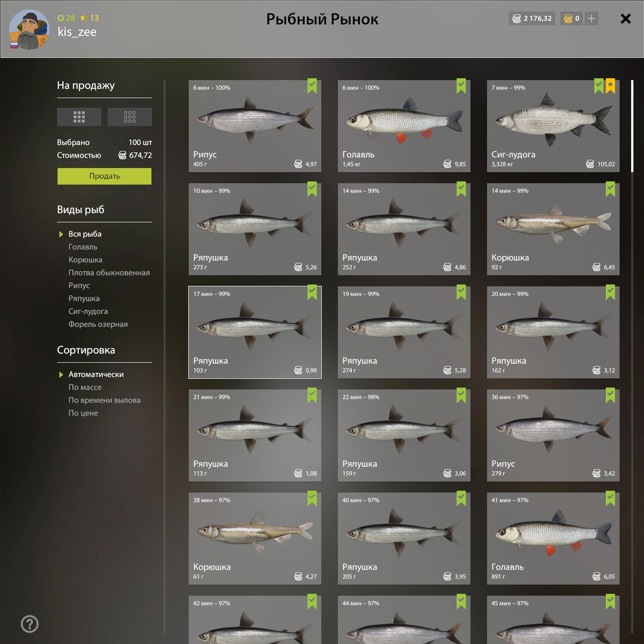The width and height of the screenshot is (644, 644).
Task: Toggle selection checkmark on Голавль 1,45 кг
Action: [x=461, y=86]
